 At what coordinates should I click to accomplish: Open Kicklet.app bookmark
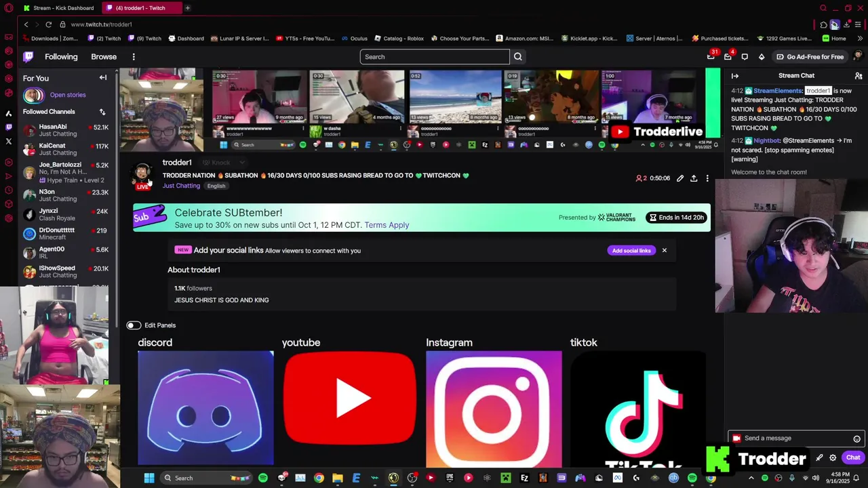pyautogui.click(x=589, y=39)
